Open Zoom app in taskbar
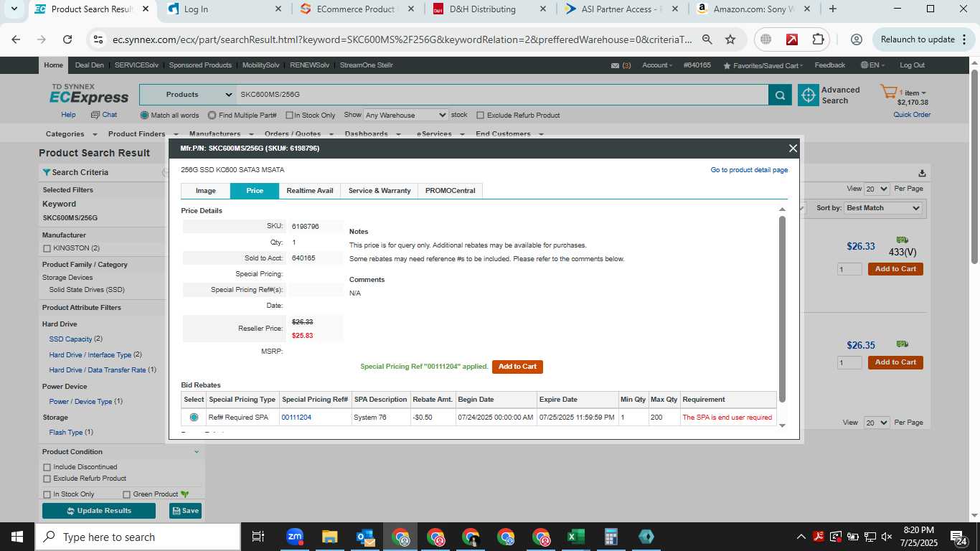The width and height of the screenshot is (980, 551). 294,537
